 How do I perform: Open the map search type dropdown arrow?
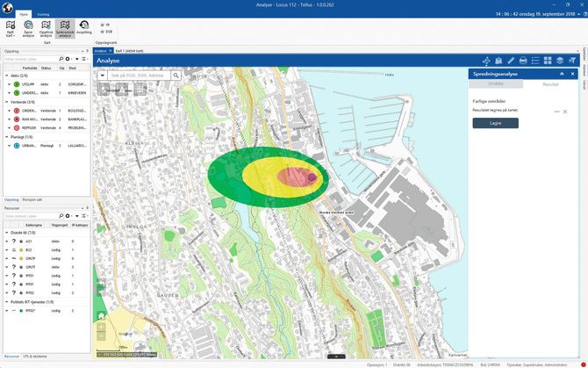tap(103, 76)
